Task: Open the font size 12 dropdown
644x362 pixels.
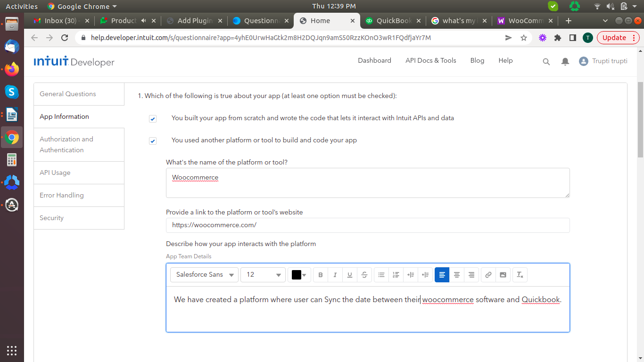Action: (263, 275)
